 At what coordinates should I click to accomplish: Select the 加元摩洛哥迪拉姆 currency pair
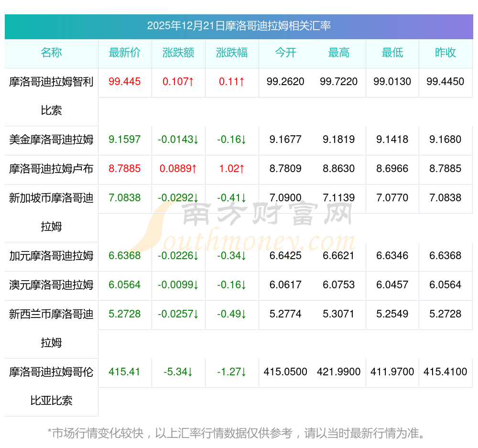coord(51,256)
